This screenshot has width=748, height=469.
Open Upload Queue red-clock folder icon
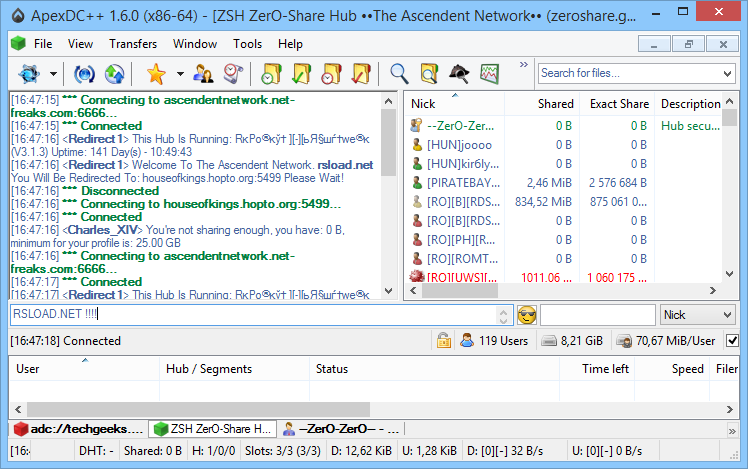click(x=331, y=74)
